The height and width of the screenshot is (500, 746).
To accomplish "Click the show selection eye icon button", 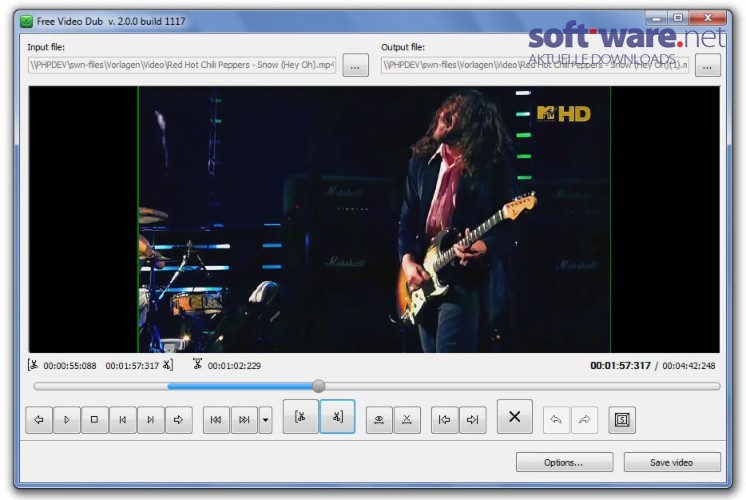I will click(x=379, y=420).
